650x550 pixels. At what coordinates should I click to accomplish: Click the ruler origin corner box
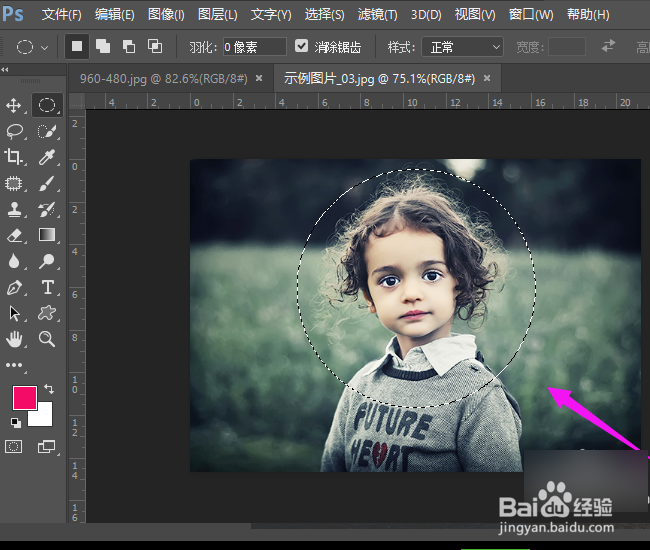77,102
